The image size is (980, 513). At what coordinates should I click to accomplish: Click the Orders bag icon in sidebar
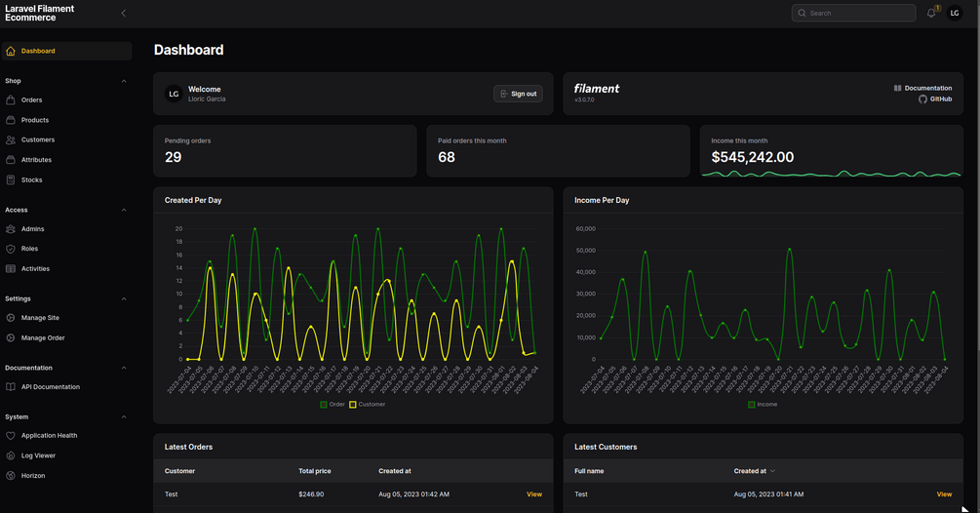[11, 100]
